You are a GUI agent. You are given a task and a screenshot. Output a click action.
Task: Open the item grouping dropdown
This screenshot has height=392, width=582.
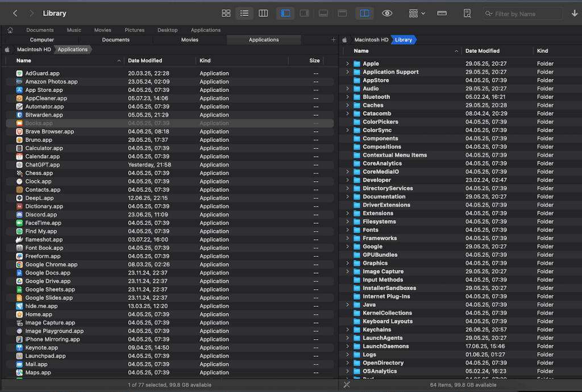tap(417, 14)
